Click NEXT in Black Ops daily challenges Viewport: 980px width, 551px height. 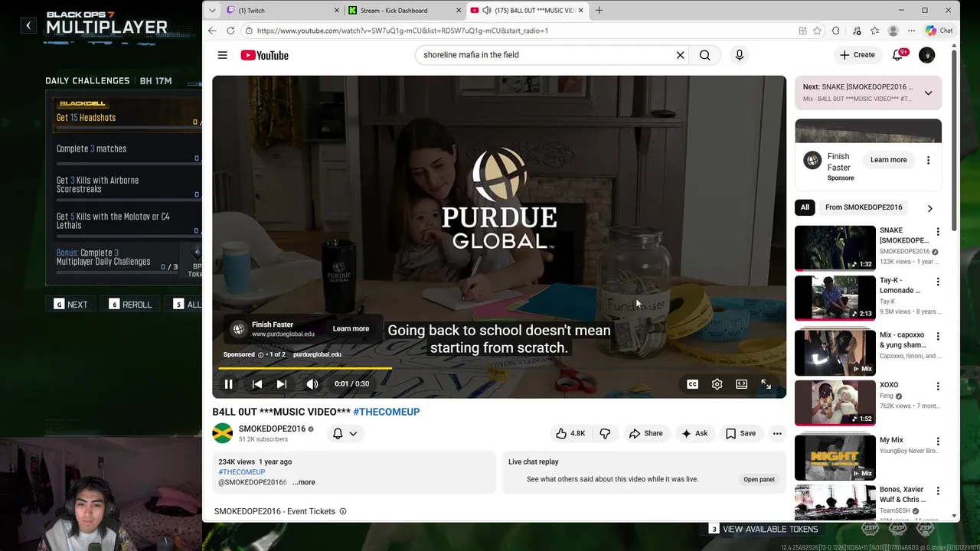click(x=70, y=305)
